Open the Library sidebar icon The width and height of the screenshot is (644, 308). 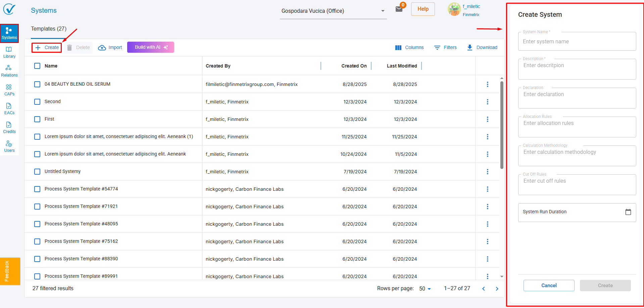point(9,52)
